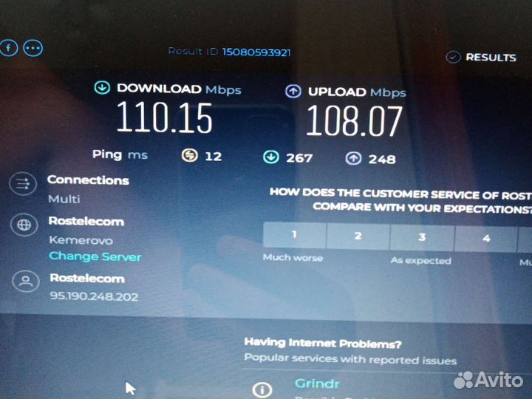Click the Facebook share icon
The height and width of the screenshot is (399, 532).
(8, 47)
